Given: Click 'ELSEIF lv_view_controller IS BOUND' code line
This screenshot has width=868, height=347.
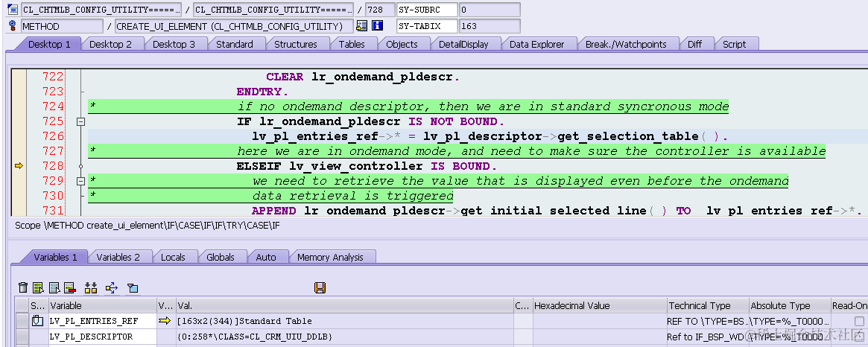Looking at the screenshot, I should [x=367, y=166].
